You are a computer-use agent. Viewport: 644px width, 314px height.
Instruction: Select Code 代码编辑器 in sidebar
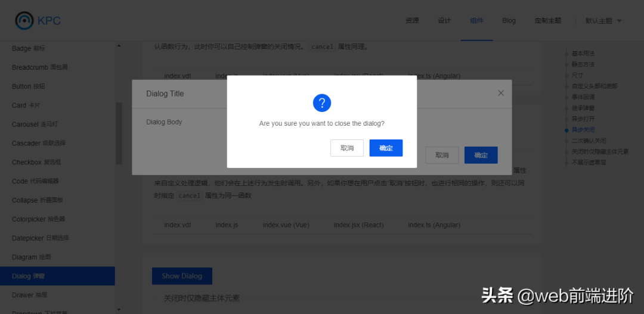pyautogui.click(x=57, y=181)
